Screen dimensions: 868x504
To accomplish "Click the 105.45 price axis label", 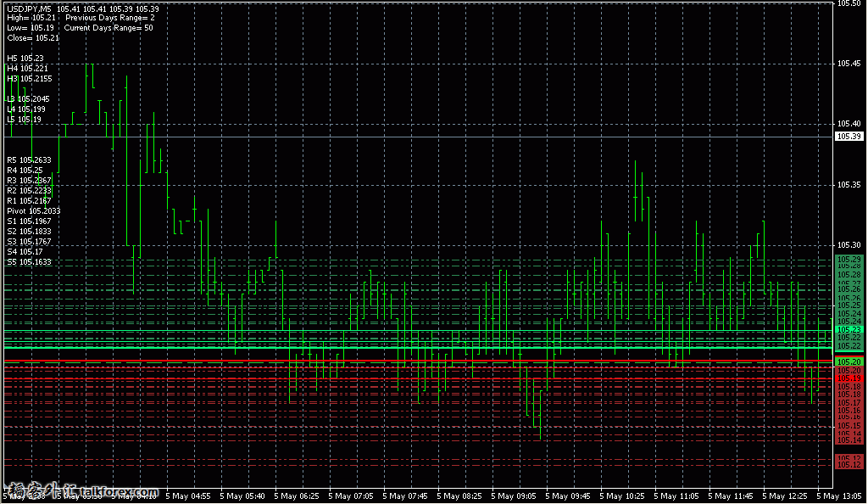I will pyautogui.click(x=849, y=64).
